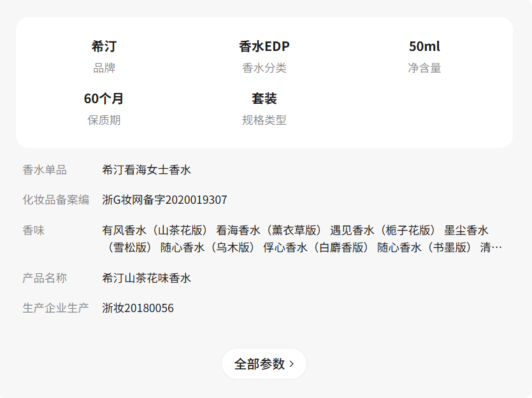Click the chevron arrow beside 全部参数
The width and height of the screenshot is (532, 398).
[x=291, y=364]
